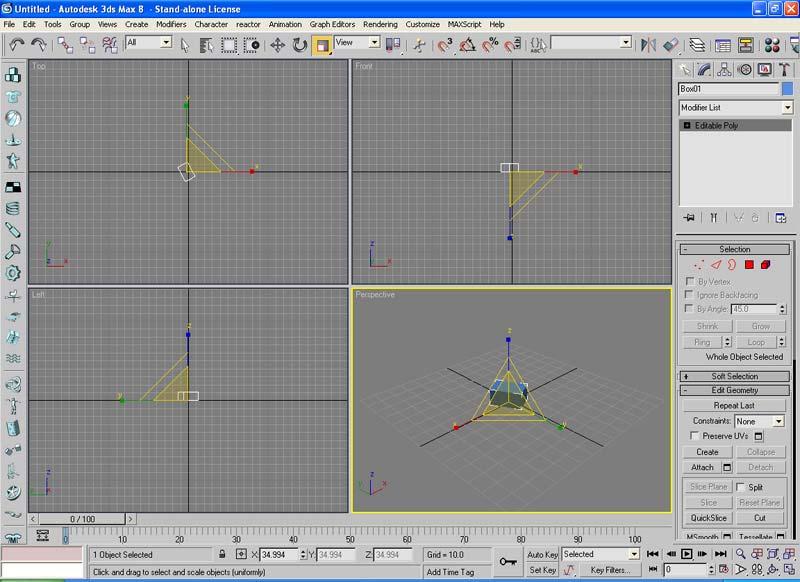This screenshot has height=582, width=800.
Task: Click the Redo arrow in the main toolbar
Action: (39, 45)
